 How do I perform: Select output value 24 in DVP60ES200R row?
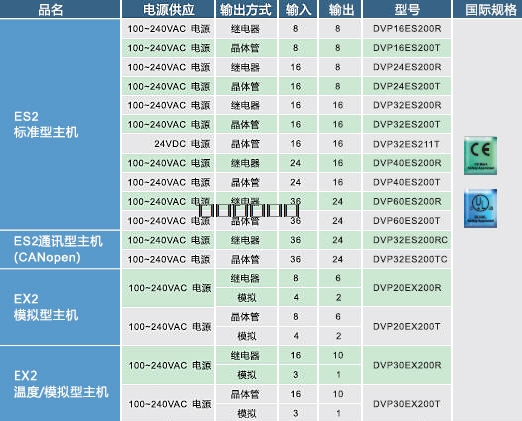[x=338, y=201]
